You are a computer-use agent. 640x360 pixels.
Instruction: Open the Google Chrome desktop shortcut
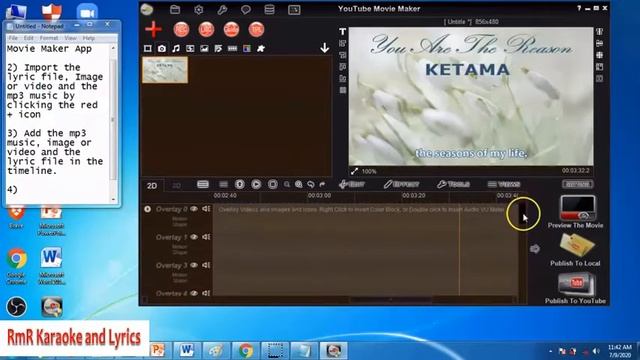pyautogui.click(x=17, y=264)
